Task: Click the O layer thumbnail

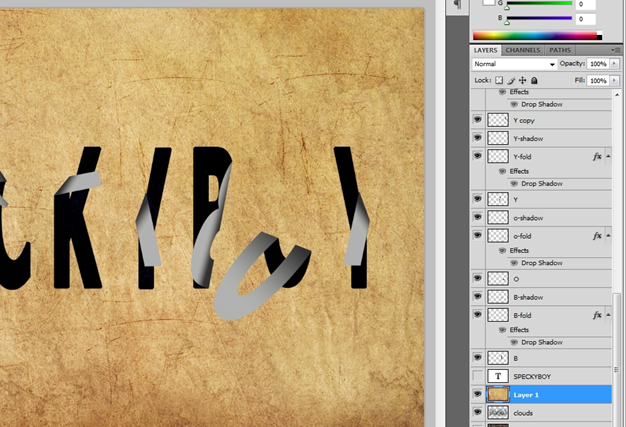Action: tap(498, 279)
